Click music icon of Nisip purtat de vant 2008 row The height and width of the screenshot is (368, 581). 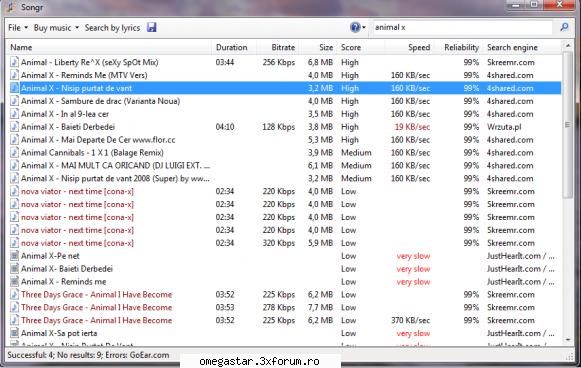[x=14, y=178]
